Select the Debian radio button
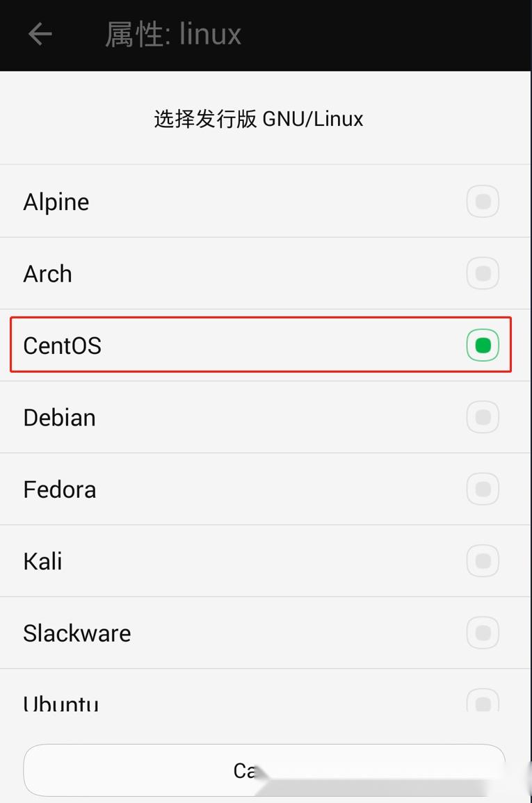Image resolution: width=532 pixels, height=803 pixels. [483, 417]
